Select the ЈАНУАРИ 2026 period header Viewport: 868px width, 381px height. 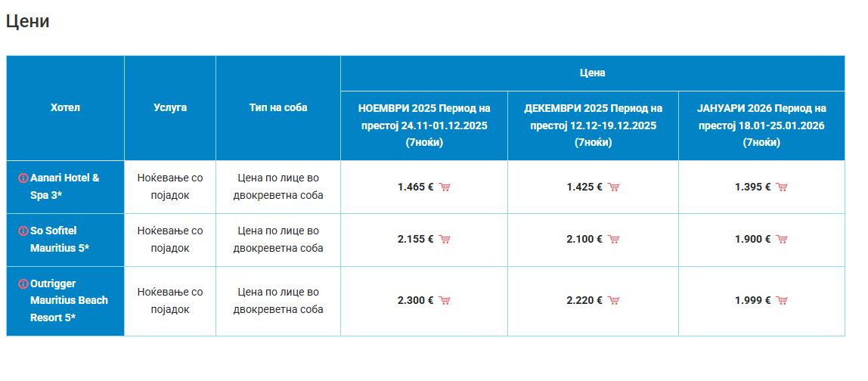(761, 125)
